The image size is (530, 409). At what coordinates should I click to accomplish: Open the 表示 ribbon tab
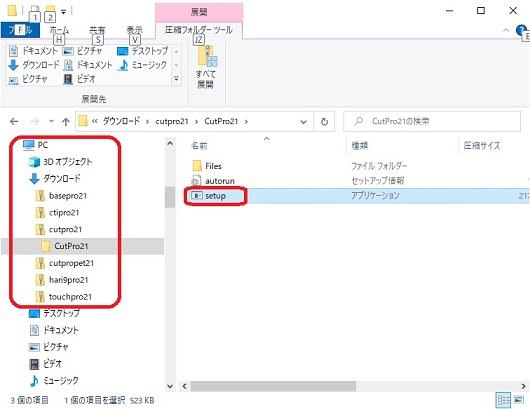(135, 30)
